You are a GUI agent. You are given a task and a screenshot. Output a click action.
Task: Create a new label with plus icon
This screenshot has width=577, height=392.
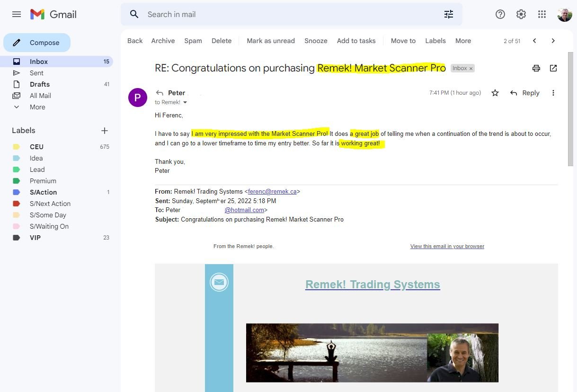[x=105, y=131]
